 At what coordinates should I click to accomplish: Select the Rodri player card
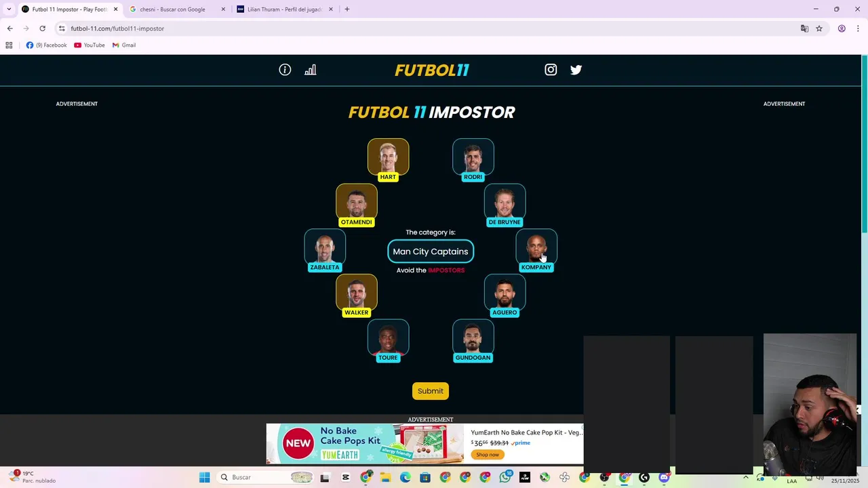pyautogui.click(x=473, y=160)
